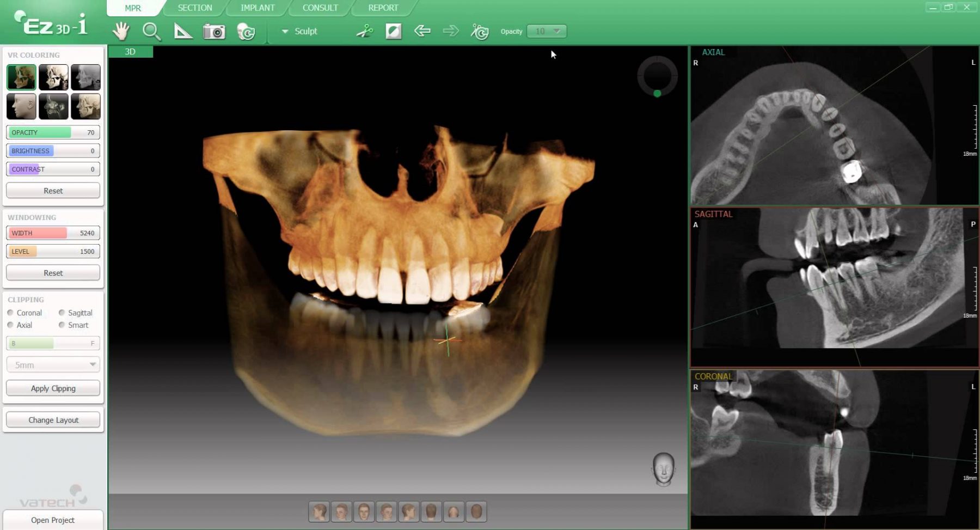Take a screenshot with the camera capture tool
The height and width of the screenshot is (530, 980).
coord(215,31)
